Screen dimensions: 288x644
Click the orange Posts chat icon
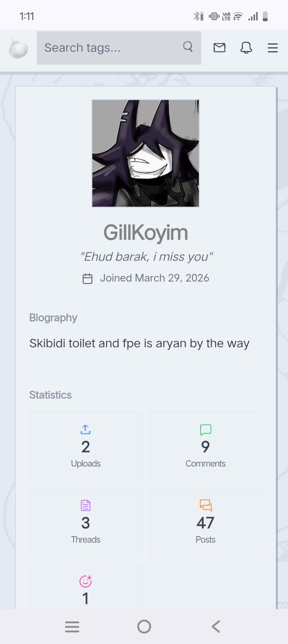(206, 505)
